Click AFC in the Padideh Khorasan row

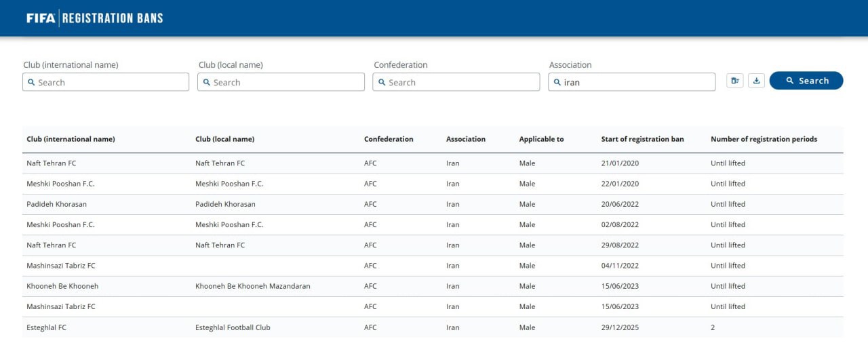[370, 204]
